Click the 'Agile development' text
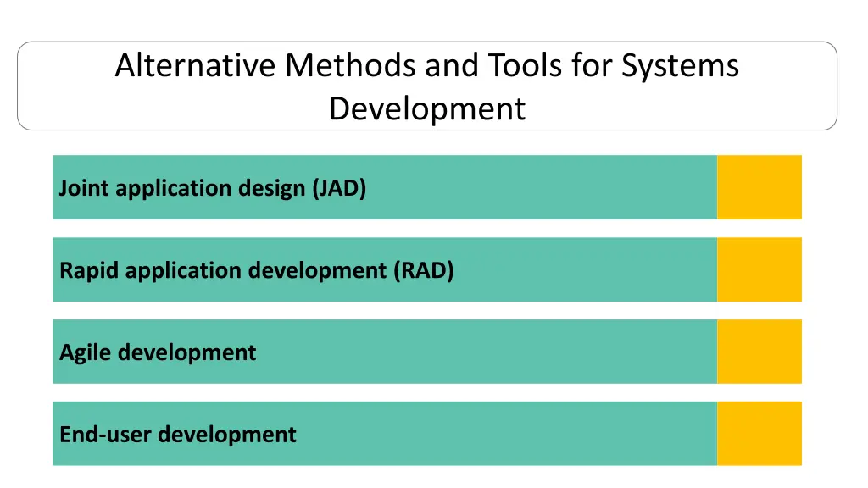 158,352
